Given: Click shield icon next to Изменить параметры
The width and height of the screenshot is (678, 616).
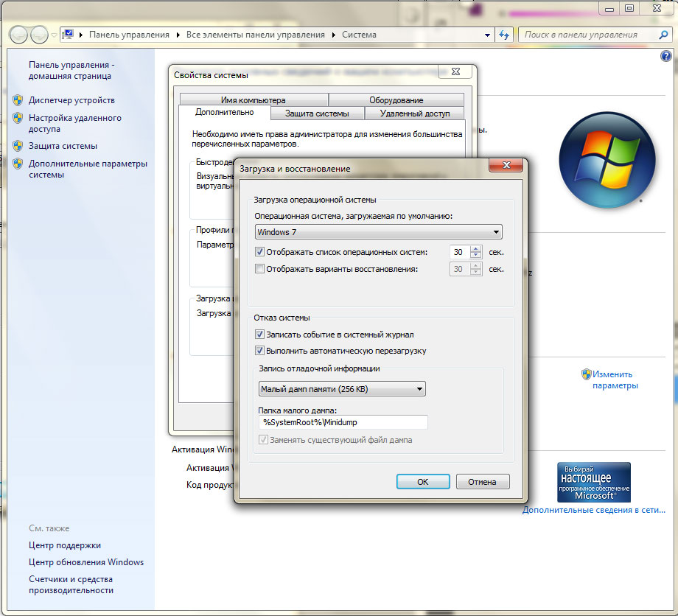Looking at the screenshot, I should [x=586, y=374].
